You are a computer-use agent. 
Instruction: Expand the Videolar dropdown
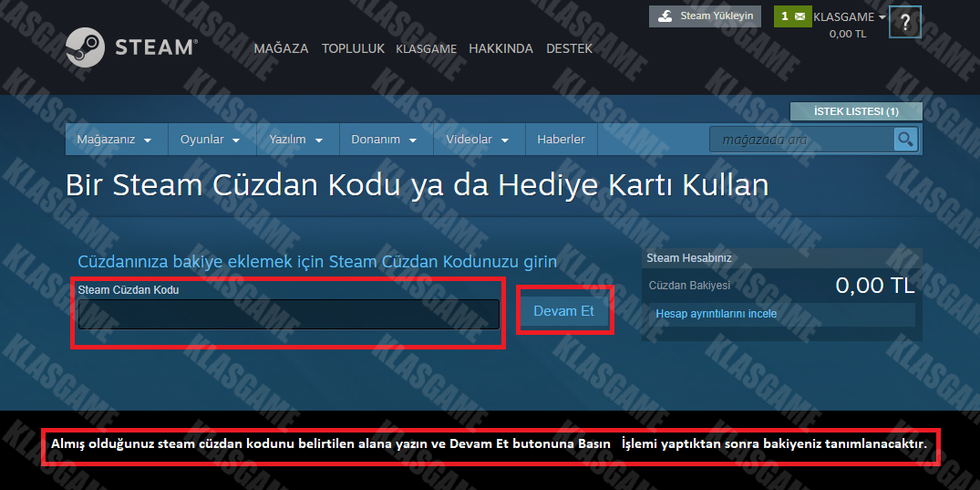[x=478, y=140]
